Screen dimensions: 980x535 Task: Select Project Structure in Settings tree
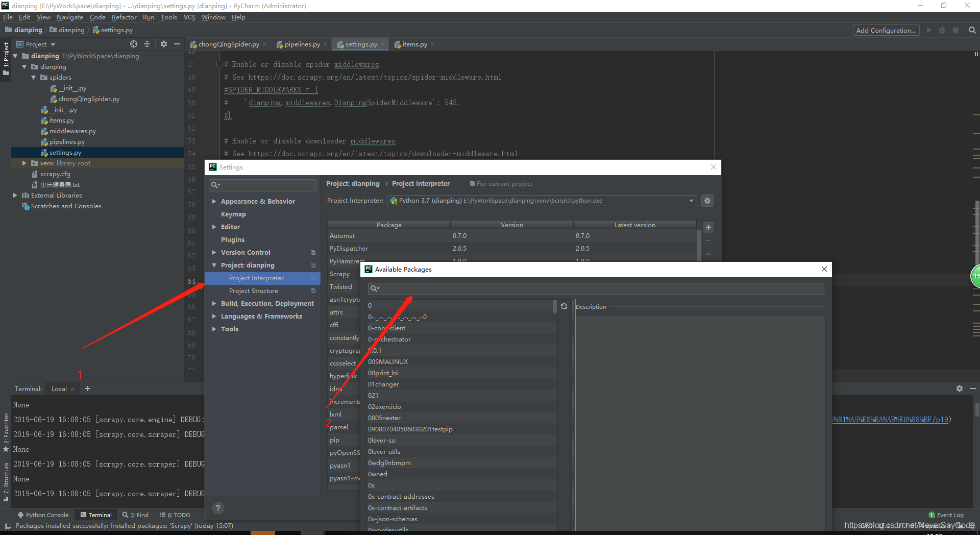point(254,291)
